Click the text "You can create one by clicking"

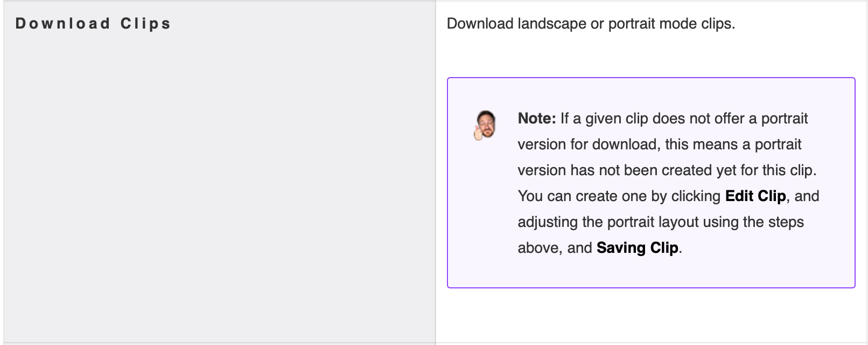[x=619, y=196]
